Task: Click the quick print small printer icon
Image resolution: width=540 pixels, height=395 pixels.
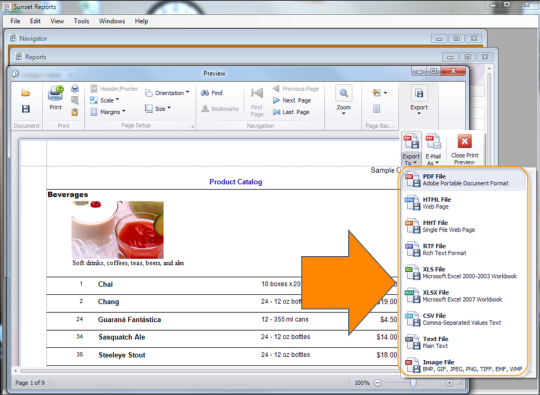Action: pos(75,89)
